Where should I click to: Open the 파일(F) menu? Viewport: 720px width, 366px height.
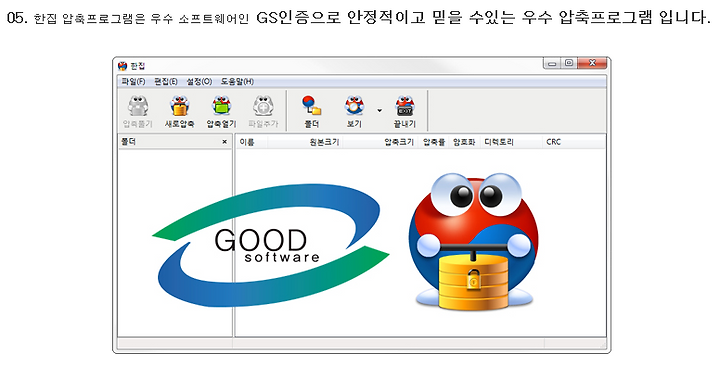[133, 82]
